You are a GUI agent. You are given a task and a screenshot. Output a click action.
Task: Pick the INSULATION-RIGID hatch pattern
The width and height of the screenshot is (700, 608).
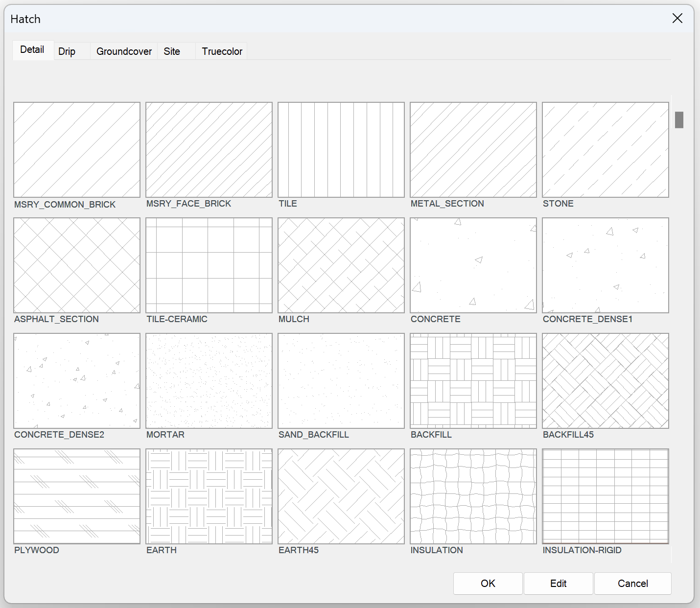(606, 496)
